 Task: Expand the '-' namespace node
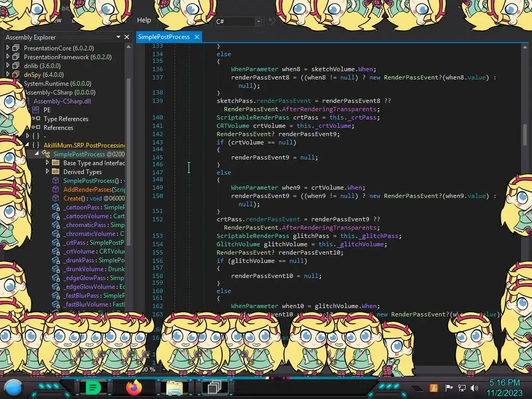tap(28, 136)
